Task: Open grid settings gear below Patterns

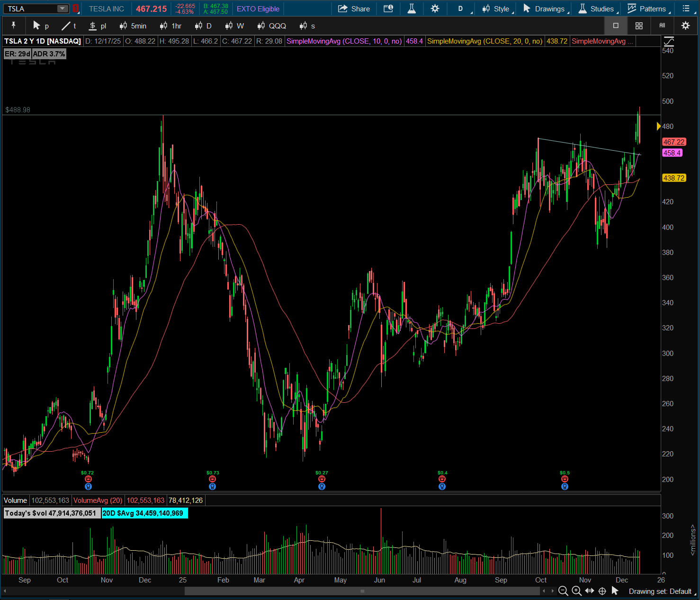Action: [685, 26]
